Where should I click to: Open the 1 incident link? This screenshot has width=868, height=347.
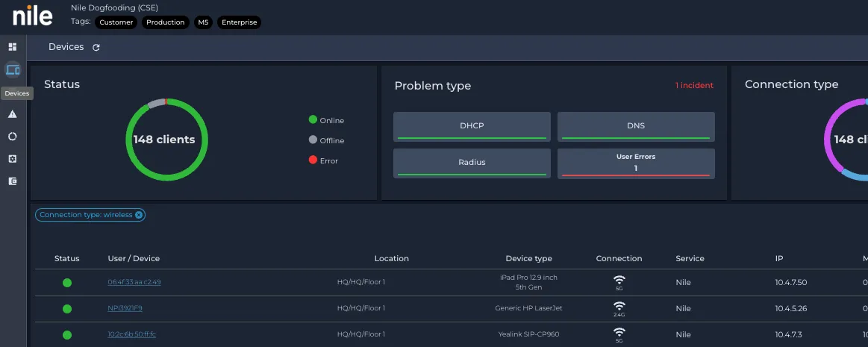click(694, 85)
